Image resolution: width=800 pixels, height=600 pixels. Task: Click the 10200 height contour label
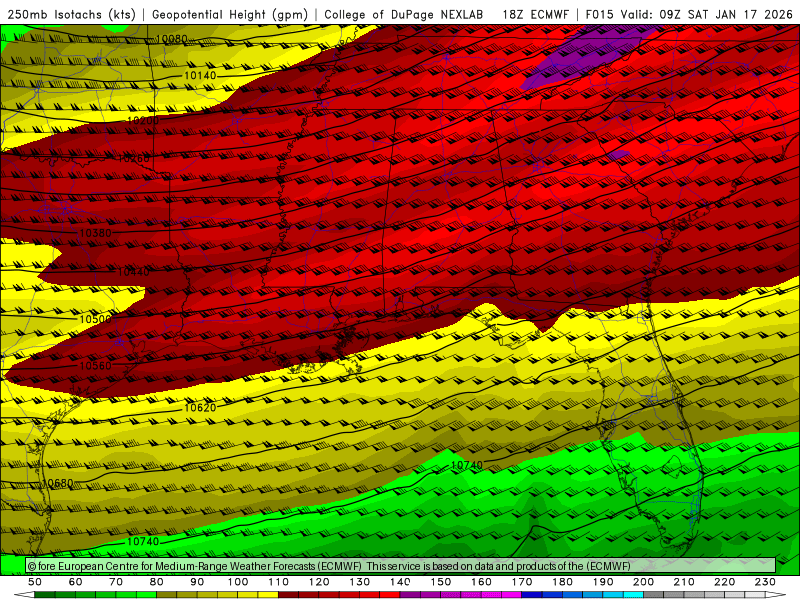pos(143,121)
